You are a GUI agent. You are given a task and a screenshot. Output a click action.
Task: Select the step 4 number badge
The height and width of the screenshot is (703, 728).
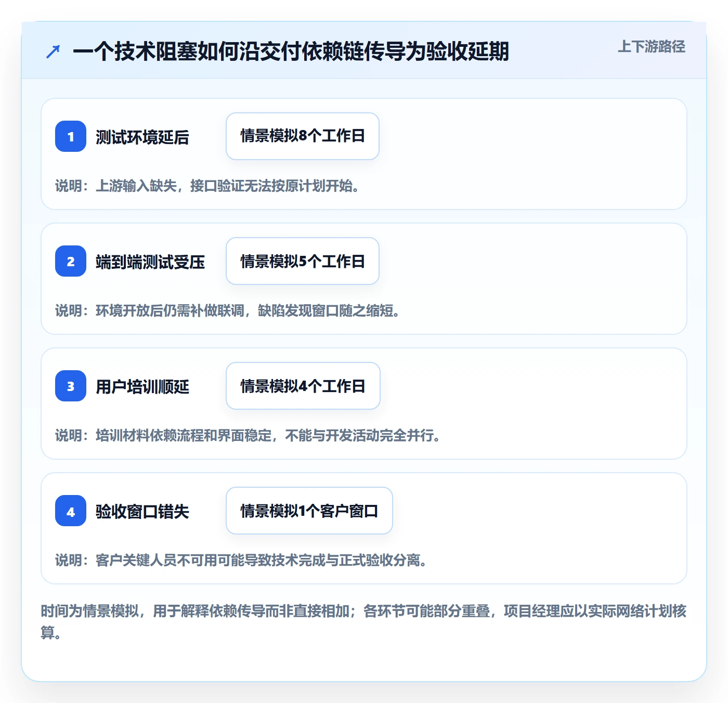tap(71, 511)
